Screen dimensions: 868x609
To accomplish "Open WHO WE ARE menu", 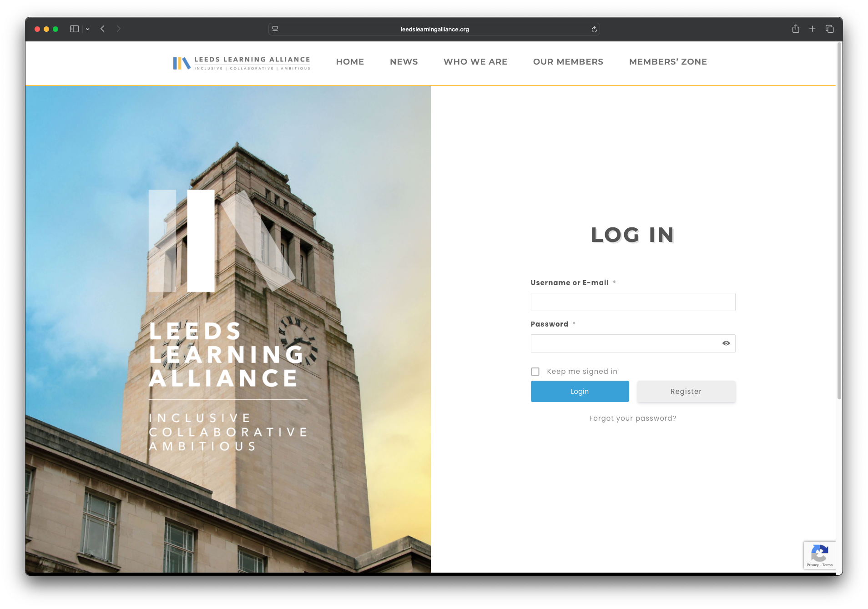I will click(475, 62).
